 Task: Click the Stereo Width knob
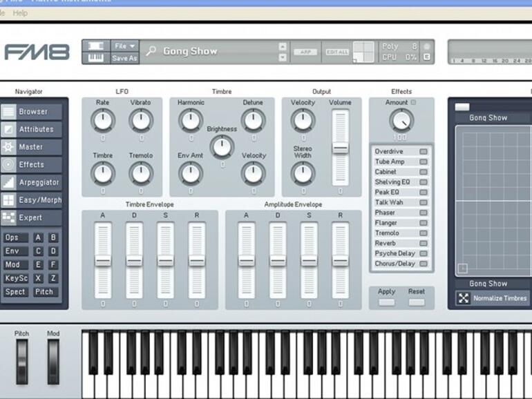pyautogui.click(x=303, y=173)
